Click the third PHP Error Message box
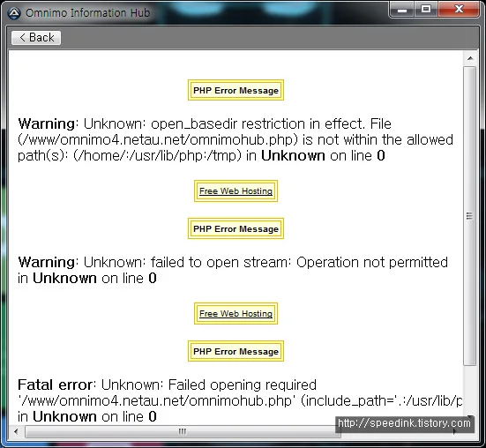Viewport: 486px width, 448px height. (x=236, y=351)
